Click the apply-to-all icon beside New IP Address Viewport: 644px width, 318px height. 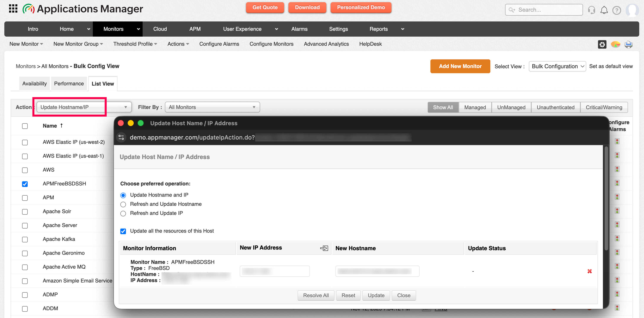tap(324, 248)
